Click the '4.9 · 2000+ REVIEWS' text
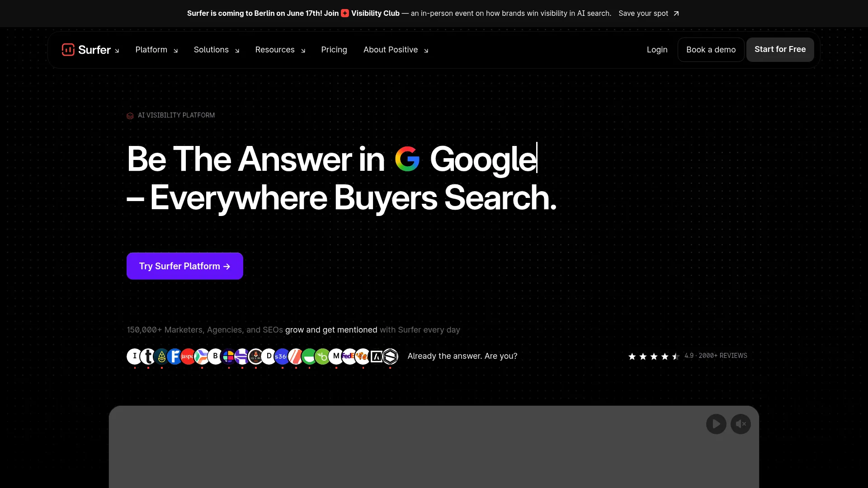Image resolution: width=868 pixels, height=488 pixels. (716, 356)
